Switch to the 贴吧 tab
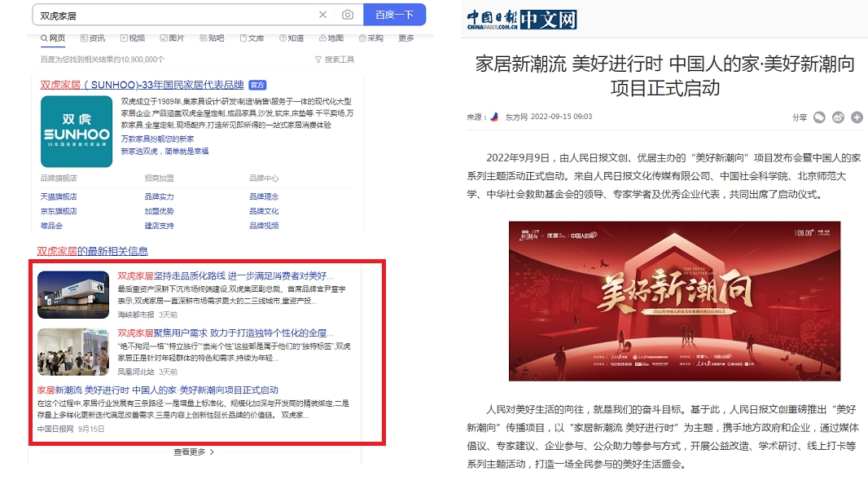 click(212, 38)
